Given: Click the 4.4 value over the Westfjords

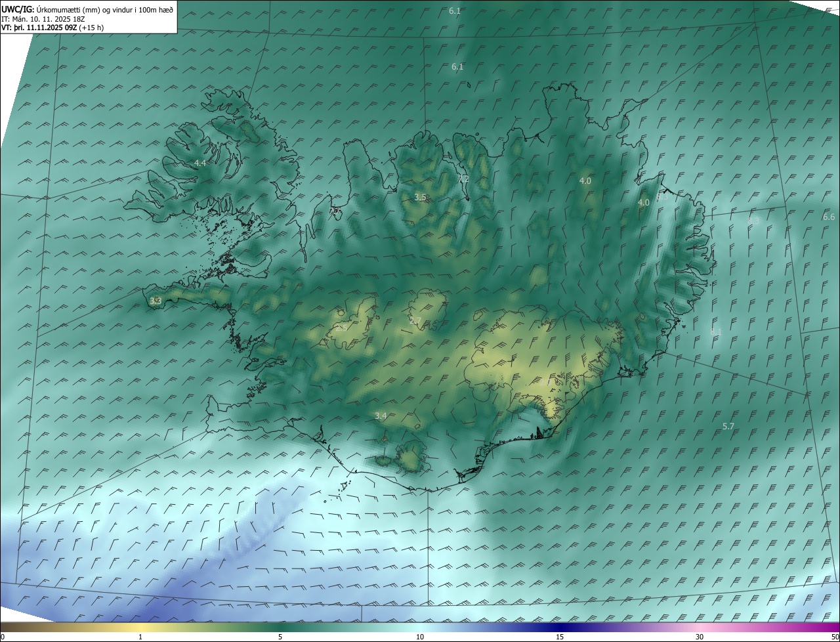Looking at the screenshot, I should (x=200, y=163).
